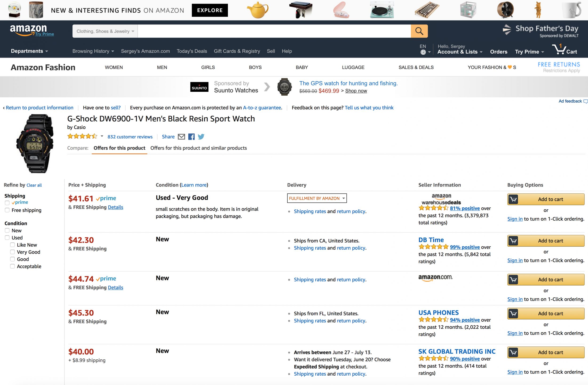588x385 pixels.
Task: Click the orange giraffe figurine image
Action: pyautogui.click(x=538, y=10)
